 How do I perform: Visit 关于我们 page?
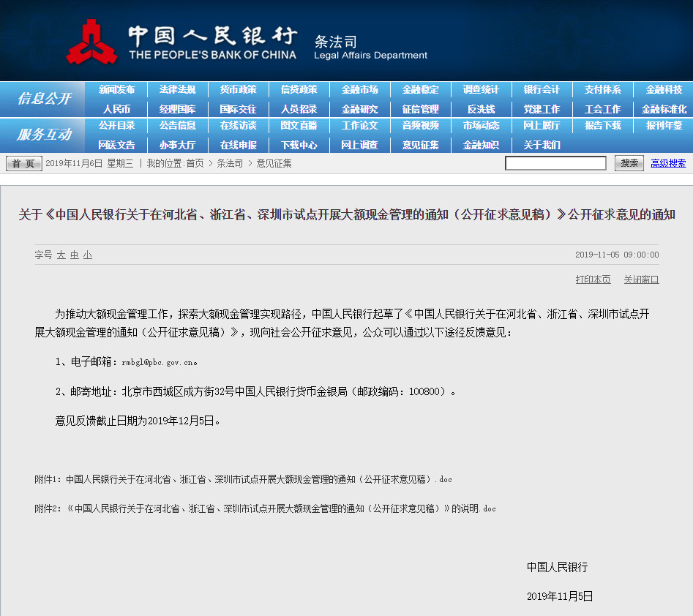[542, 145]
